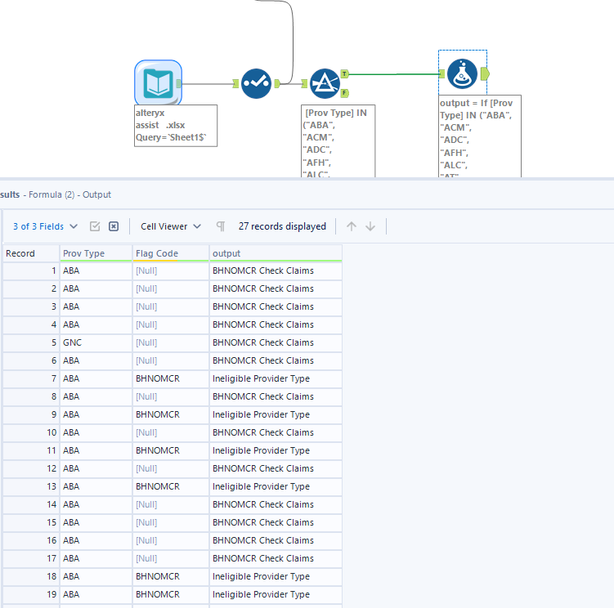The height and width of the screenshot is (608, 614).
Task: Click the Formula tool input anchor
Action: coord(442,74)
